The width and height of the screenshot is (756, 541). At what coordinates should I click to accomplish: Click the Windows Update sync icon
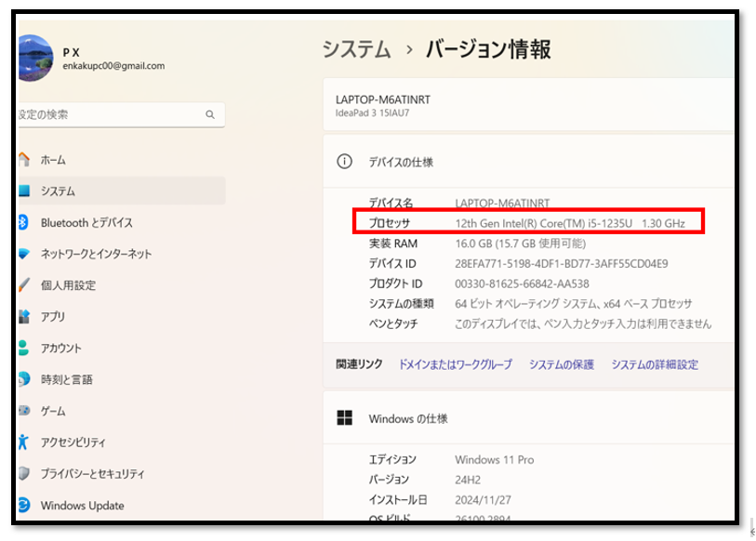23,505
